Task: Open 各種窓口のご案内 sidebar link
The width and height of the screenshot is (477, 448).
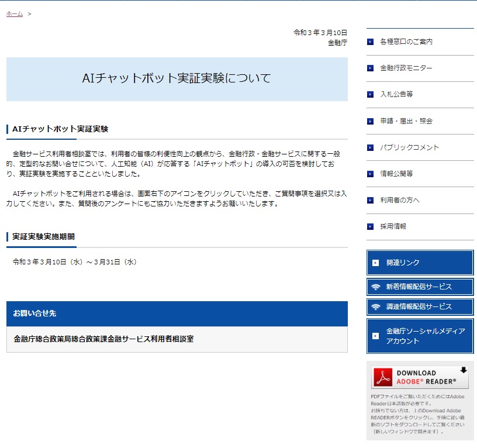Action: (x=406, y=42)
